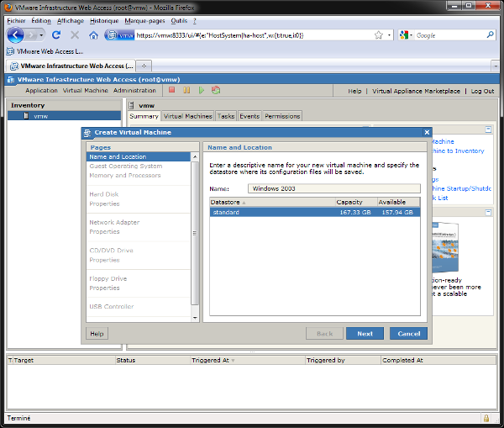Sort tasks by Target column
The width and height of the screenshot is (504, 428).
click(64, 361)
